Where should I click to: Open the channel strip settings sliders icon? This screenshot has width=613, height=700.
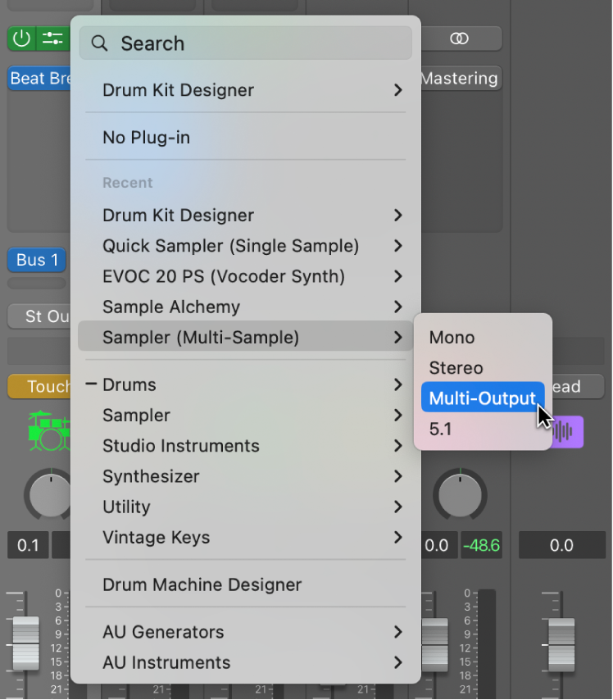click(x=51, y=39)
